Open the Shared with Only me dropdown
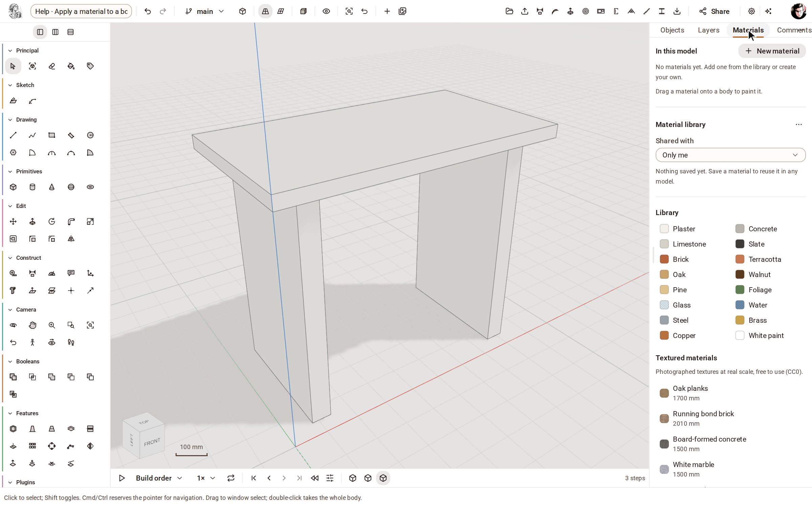 coord(730,155)
